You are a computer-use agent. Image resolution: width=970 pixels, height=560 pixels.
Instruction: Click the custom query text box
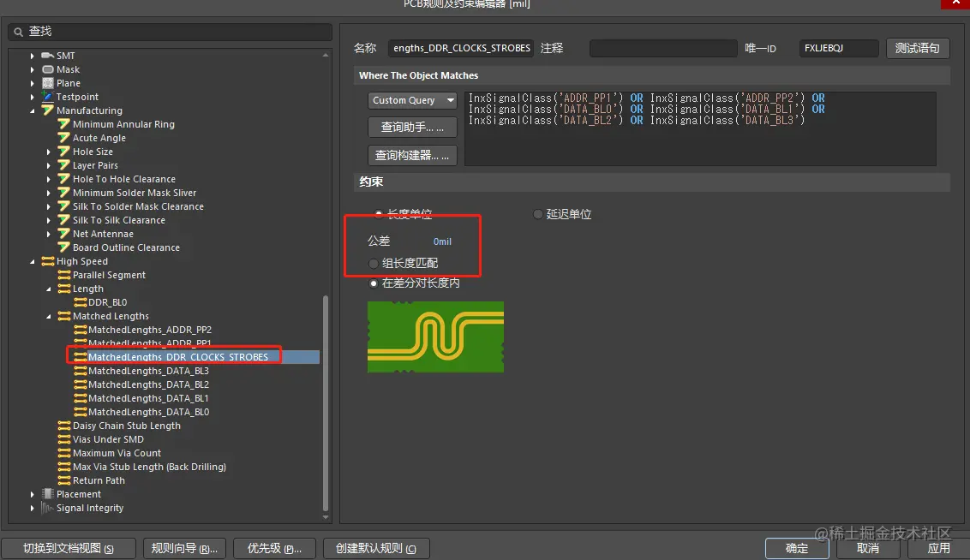pos(700,128)
